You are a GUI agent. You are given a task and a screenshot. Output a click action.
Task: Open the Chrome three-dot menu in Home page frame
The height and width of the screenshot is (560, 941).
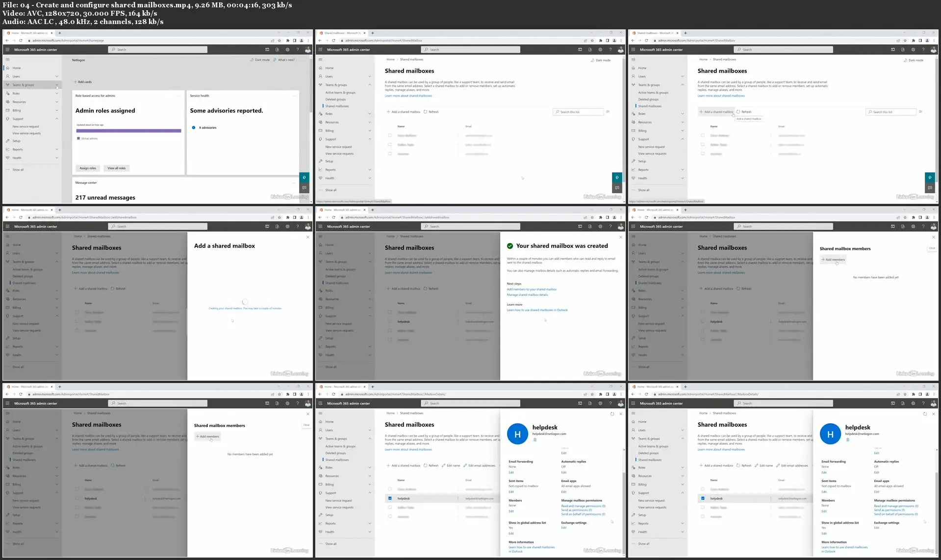(308, 41)
